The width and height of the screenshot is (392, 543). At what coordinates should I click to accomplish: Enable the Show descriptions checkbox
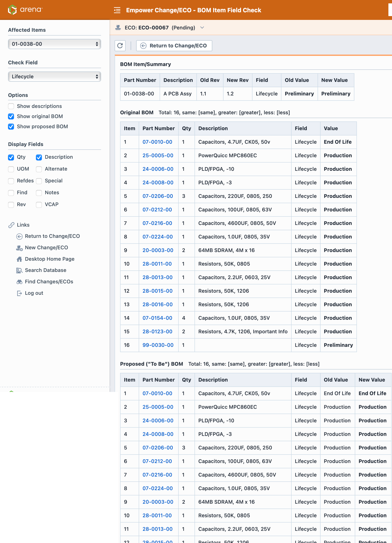[11, 106]
